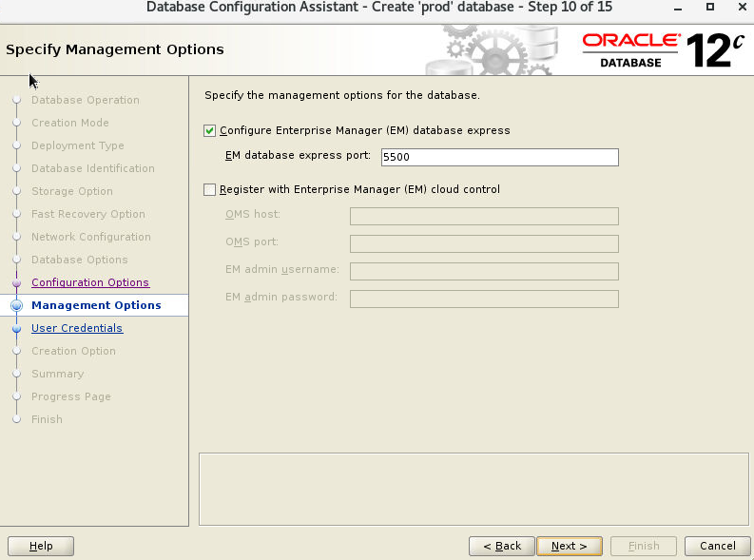Image resolution: width=754 pixels, height=560 pixels.
Task: Click the 'Fast Recovery Option' step text
Action: click(88, 214)
